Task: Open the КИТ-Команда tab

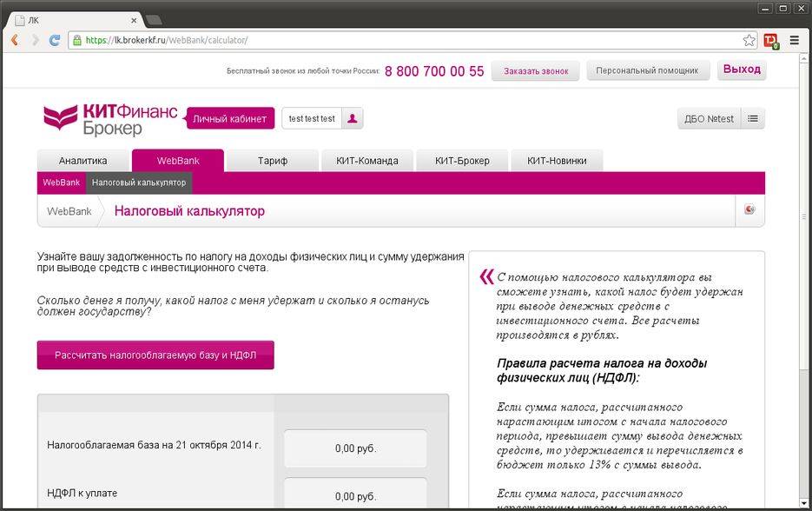Action: pyautogui.click(x=367, y=161)
